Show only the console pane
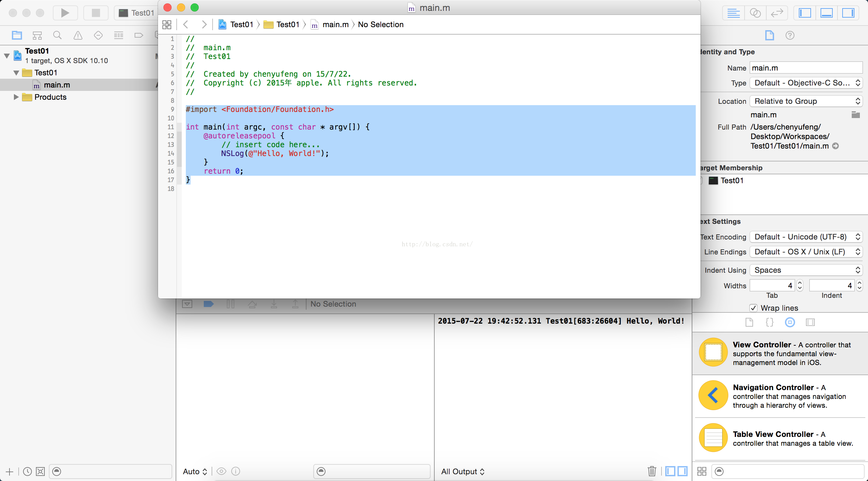Screen dimensions: 868x481 (683, 471)
